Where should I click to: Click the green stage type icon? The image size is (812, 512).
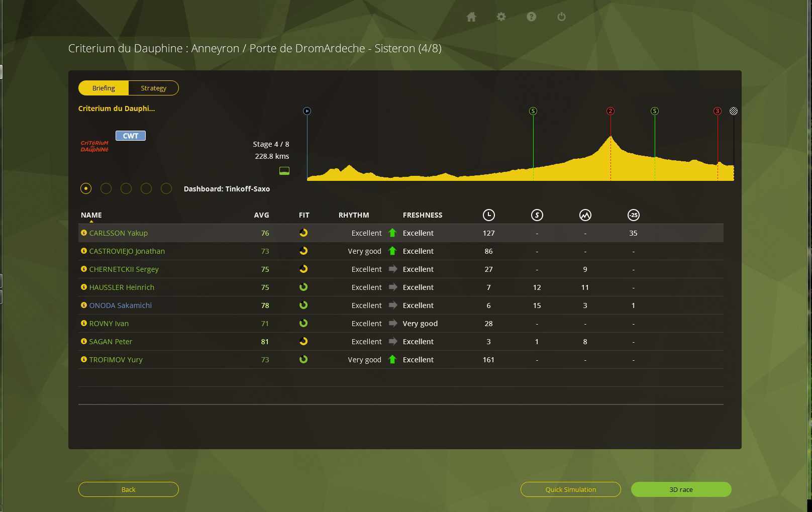(284, 171)
